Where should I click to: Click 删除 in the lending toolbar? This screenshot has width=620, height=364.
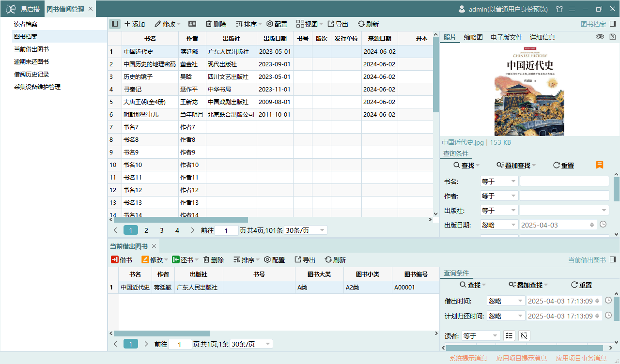(x=213, y=260)
